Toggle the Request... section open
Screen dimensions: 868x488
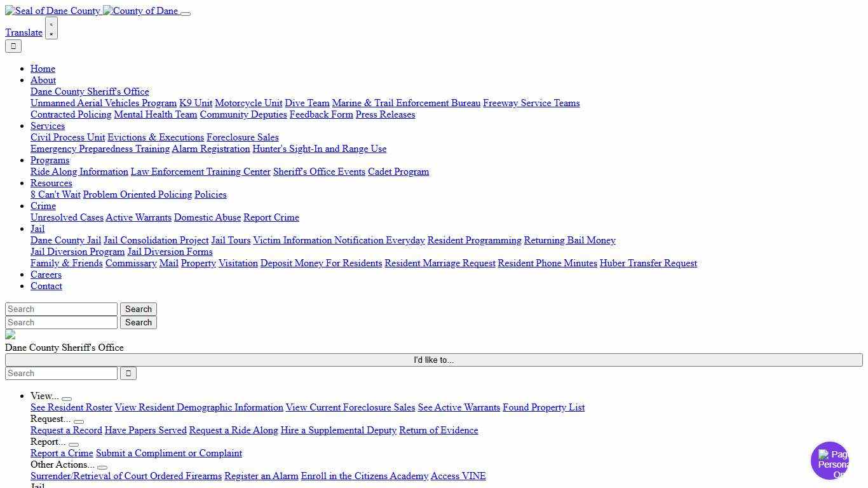tap(79, 421)
